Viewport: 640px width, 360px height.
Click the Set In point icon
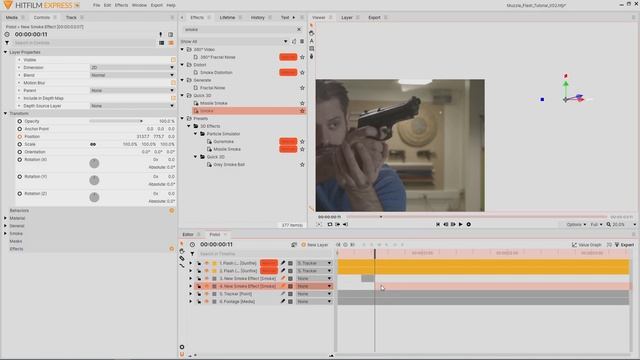(338, 224)
